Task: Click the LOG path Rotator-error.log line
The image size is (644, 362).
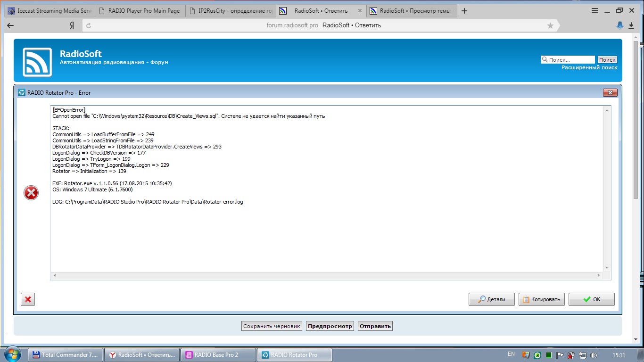Action: pos(148,202)
